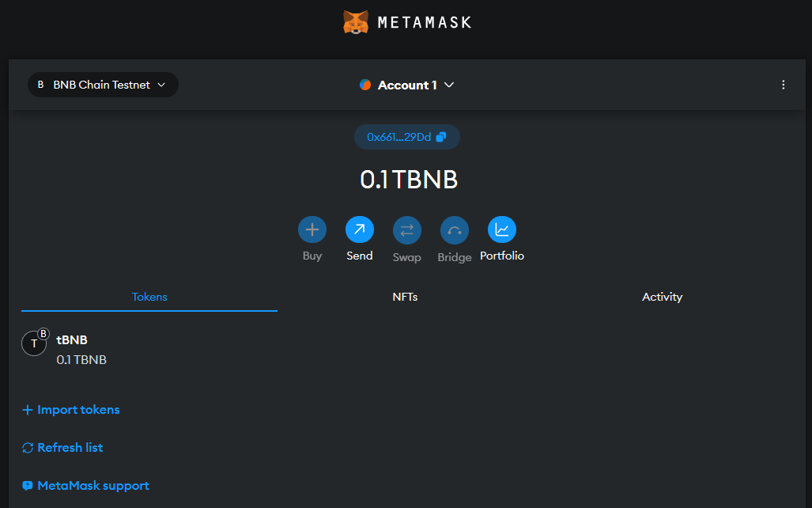Copy address using the copy icon

coord(442,136)
